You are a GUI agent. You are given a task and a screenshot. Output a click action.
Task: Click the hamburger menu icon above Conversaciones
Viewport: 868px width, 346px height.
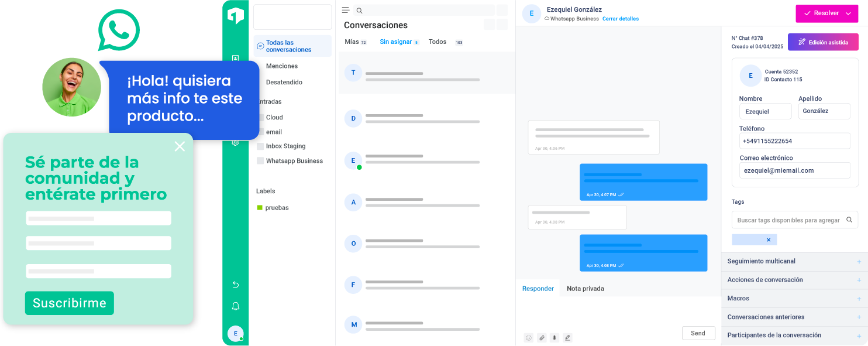point(346,11)
